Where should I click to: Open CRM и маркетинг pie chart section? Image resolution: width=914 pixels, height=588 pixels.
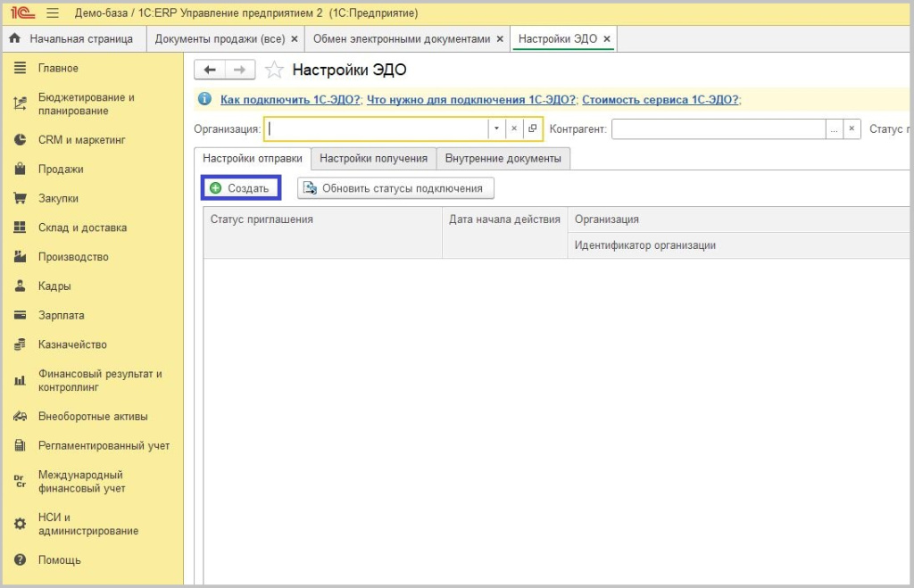coord(21,140)
